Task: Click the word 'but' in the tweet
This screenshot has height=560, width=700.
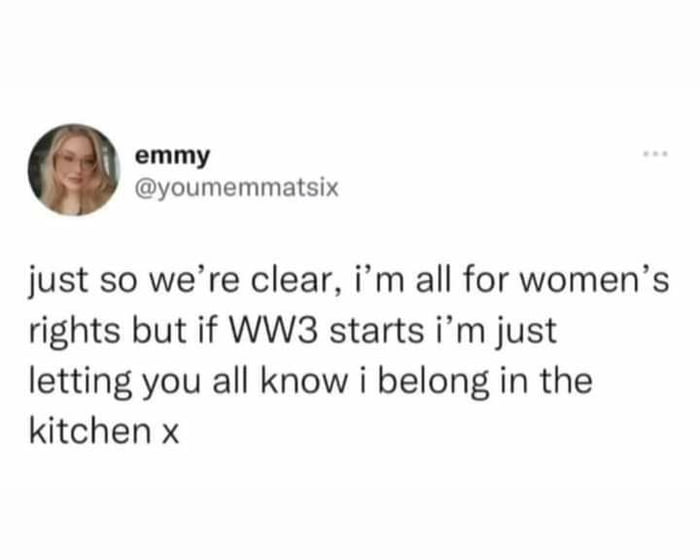Action: [159, 331]
